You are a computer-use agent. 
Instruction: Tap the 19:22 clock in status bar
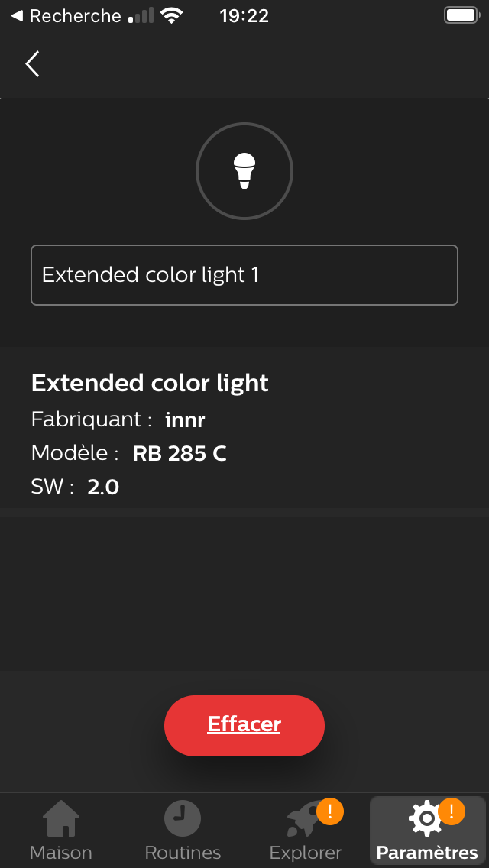click(244, 15)
